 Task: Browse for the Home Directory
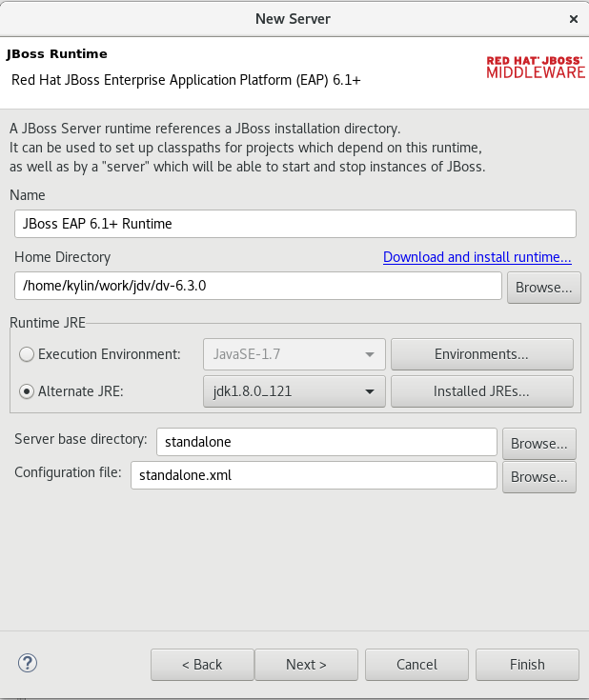pyautogui.click(x=544, y=288)
